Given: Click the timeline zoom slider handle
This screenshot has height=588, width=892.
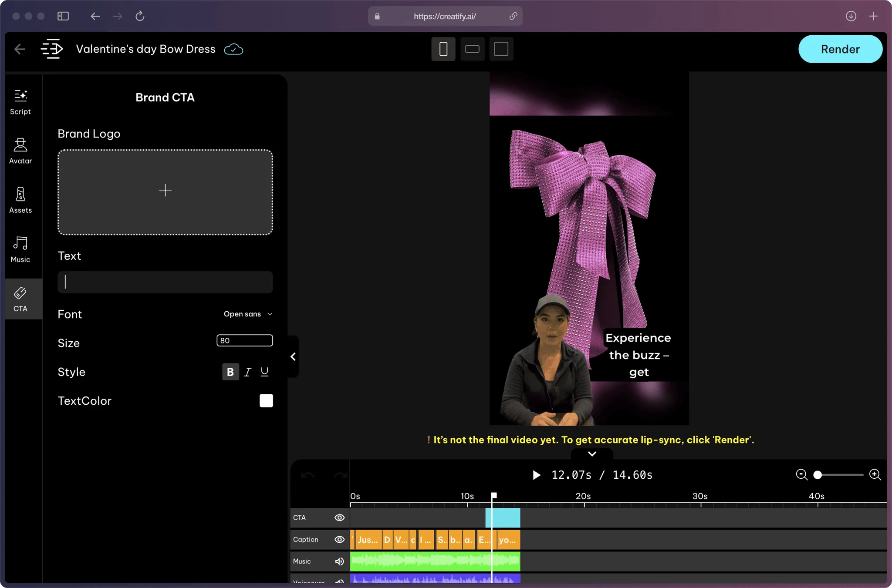Looking at the screenshot, I should click(x=818, y=475).
